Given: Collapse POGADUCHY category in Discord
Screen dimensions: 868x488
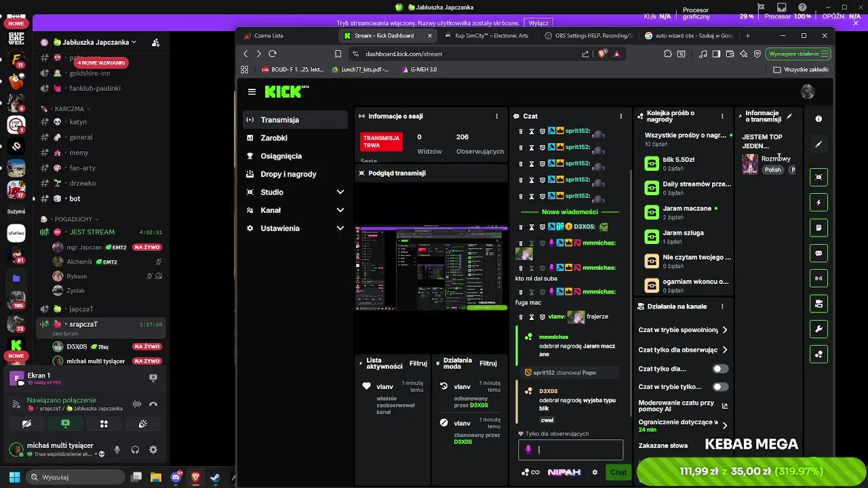Looking at the screenshot, I should 70,219.
